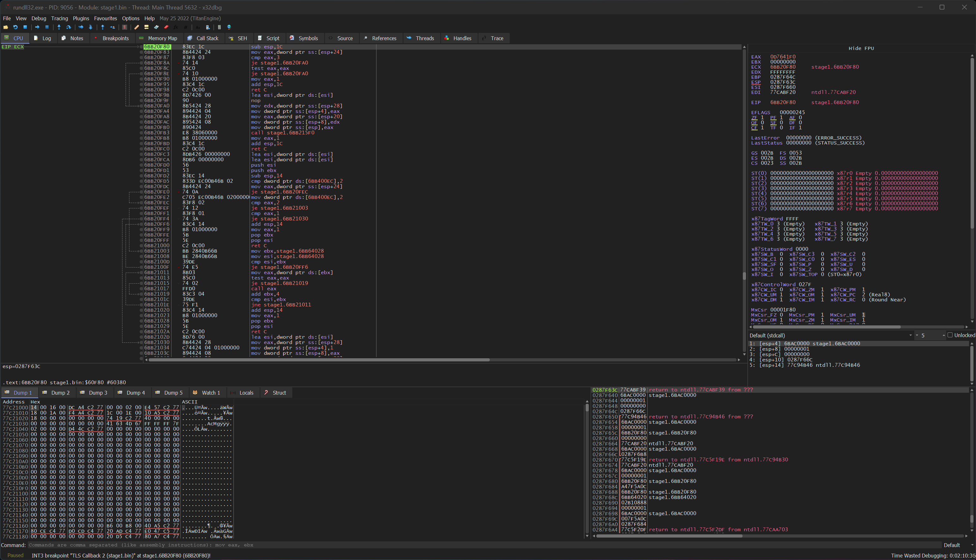976x560 pixels.
Task: Click the Step over icon
Action: pyautogui.click(x=68, y=27)
